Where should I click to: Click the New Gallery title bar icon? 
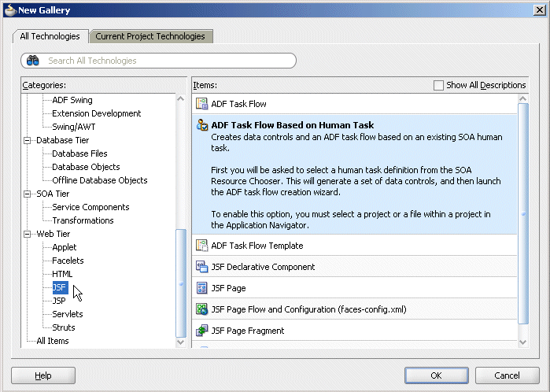click(9, 10)
